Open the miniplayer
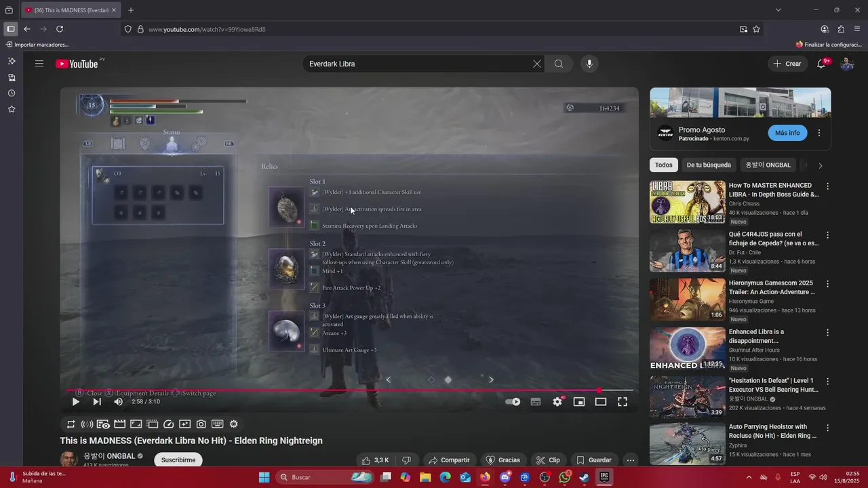 579,402
